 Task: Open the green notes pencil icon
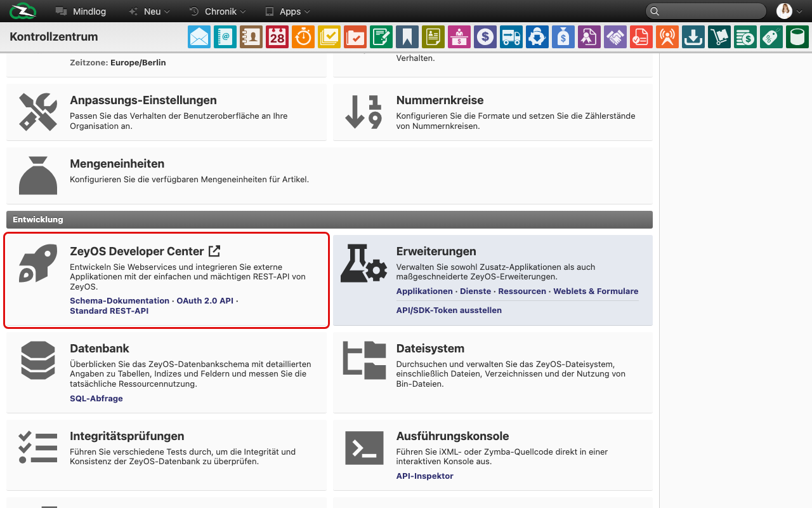coord(381,37)
